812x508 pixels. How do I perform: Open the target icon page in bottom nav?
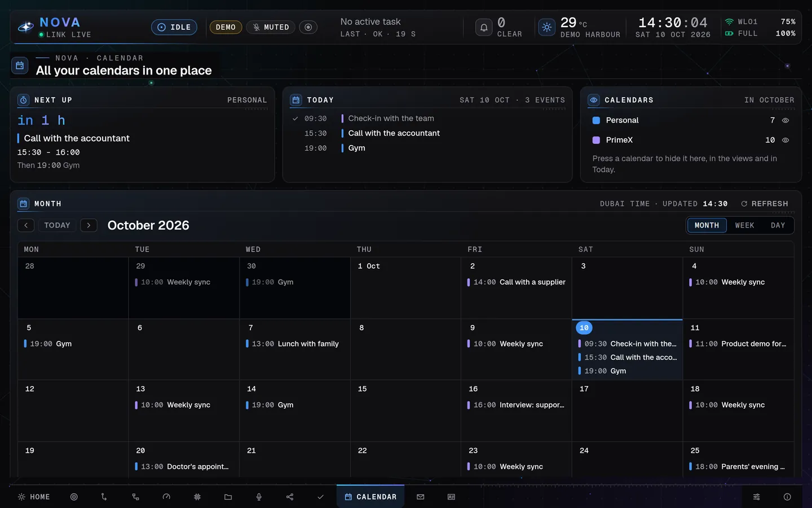click(74, 497)
